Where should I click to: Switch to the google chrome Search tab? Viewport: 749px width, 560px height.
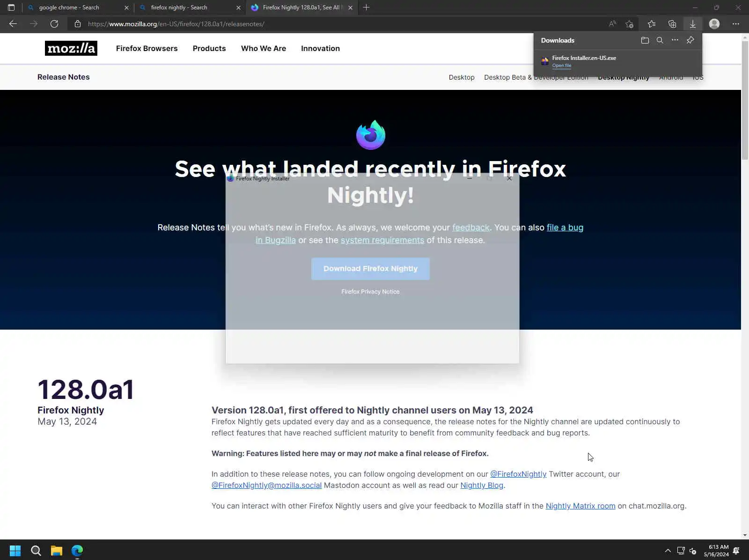click(x=77, y=7)
